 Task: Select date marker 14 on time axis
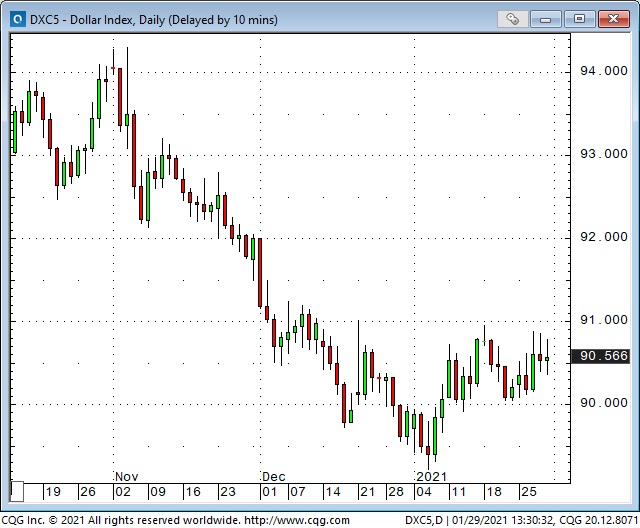tap(333, 492)
